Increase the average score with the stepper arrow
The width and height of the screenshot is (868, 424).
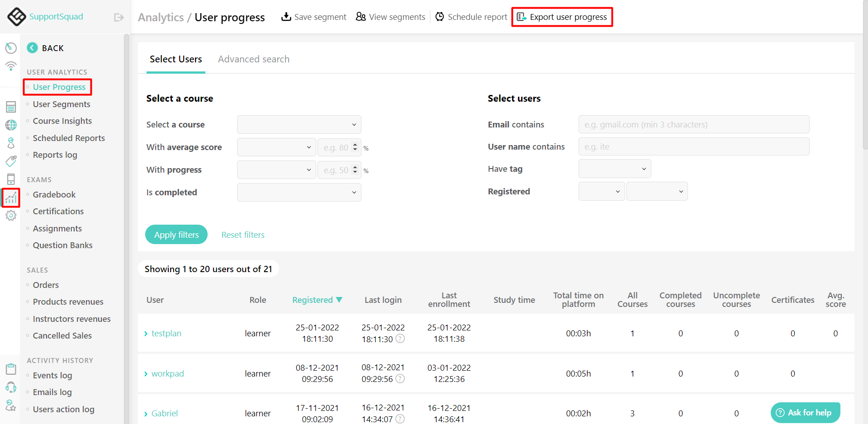356,145
